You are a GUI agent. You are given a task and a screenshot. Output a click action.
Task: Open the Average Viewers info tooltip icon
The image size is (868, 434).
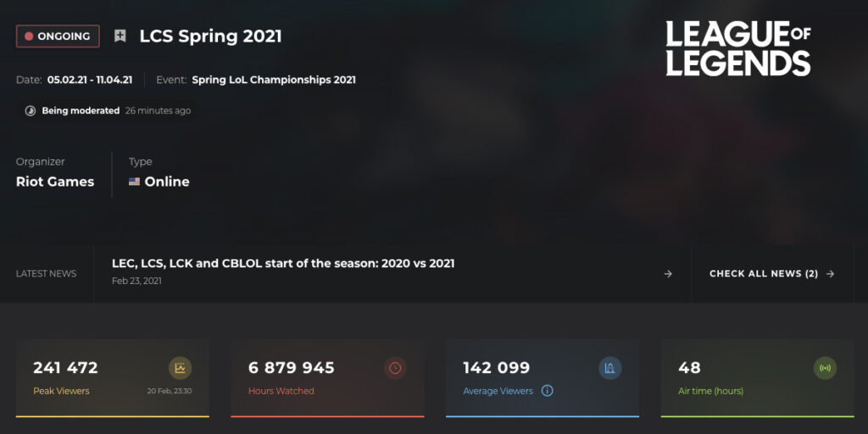547,391
